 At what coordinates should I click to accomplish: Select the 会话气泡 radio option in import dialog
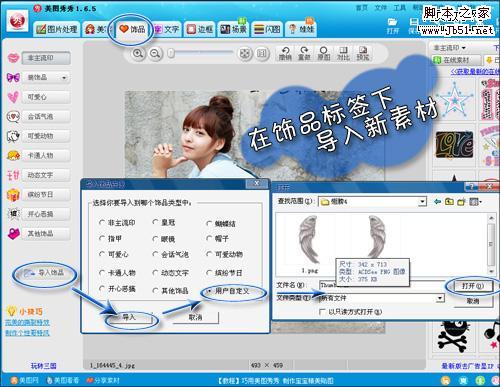(155, 254)
